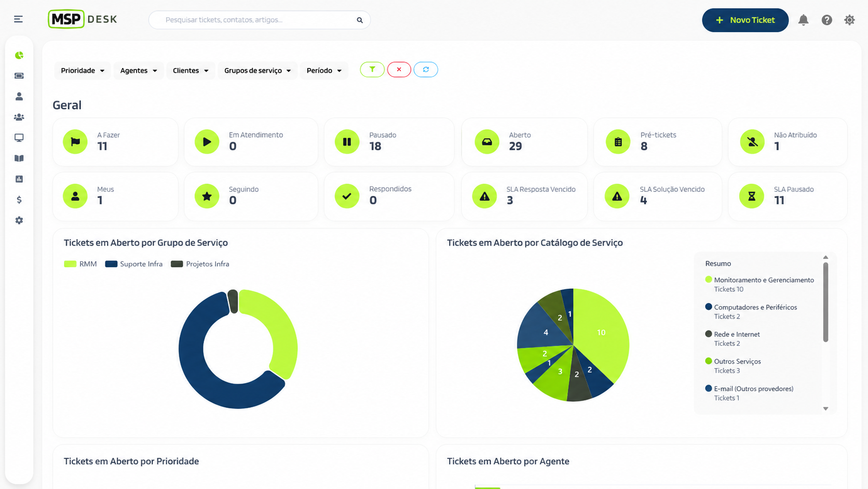
Task: Click the search magnifier icon
Action: (x=360, y=20)
